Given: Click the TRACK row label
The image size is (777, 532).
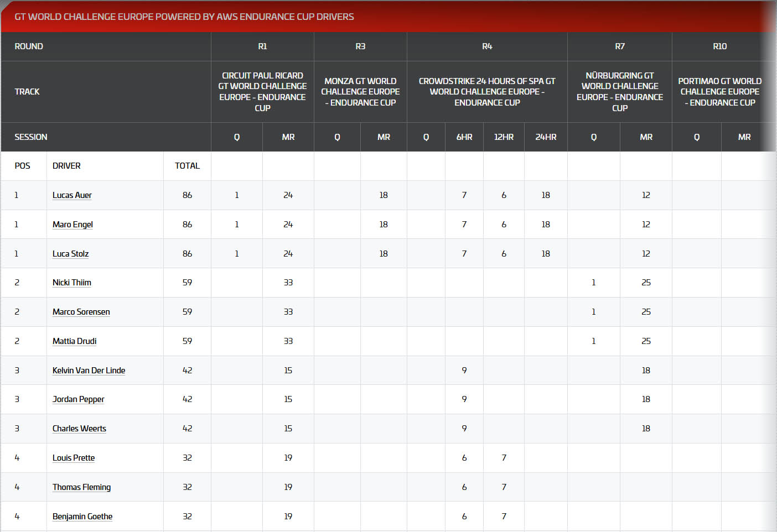Looking at the screenshot, I should click(27, 92).
